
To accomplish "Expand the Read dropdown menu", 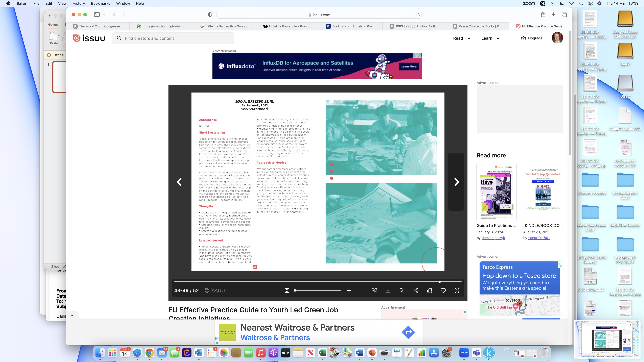I will [x=461, y=38].
